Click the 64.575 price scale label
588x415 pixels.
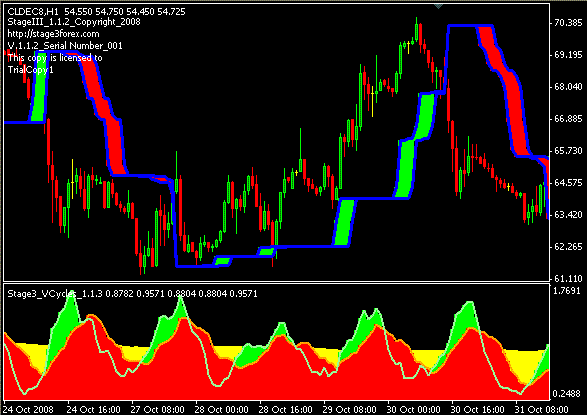(x=568, y=183)
